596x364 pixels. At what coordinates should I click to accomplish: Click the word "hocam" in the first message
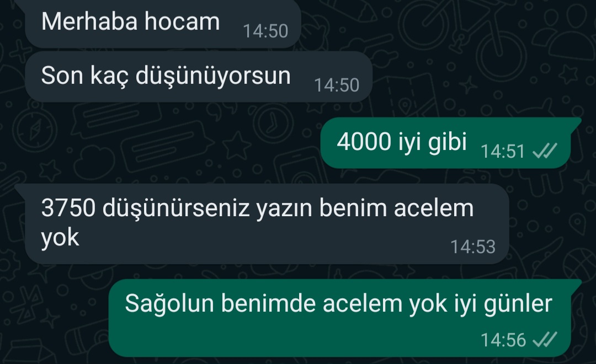tap(182, 21)
